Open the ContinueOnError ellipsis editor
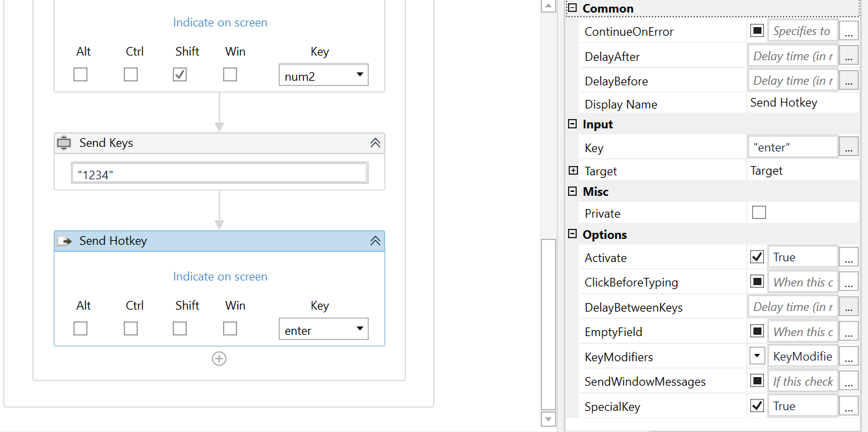 click(848, 30)
